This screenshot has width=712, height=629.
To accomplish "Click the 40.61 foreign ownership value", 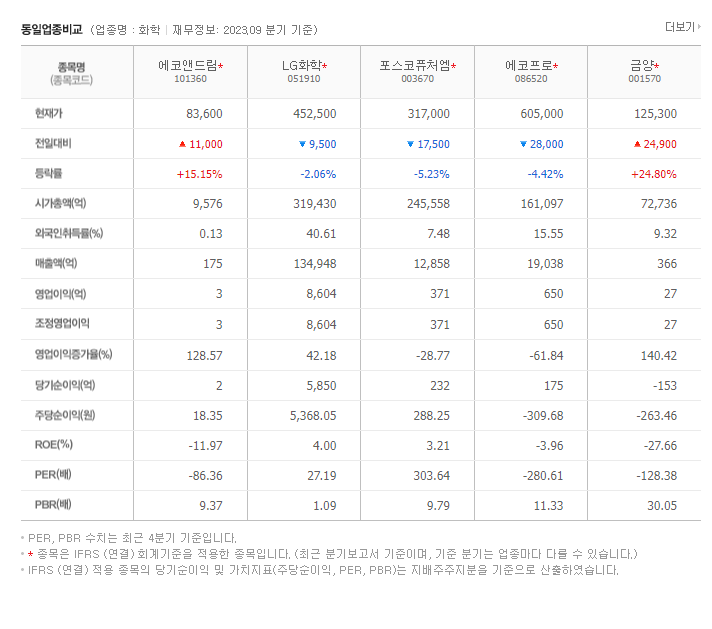I will pyautogui.click(x=321, y=233).
